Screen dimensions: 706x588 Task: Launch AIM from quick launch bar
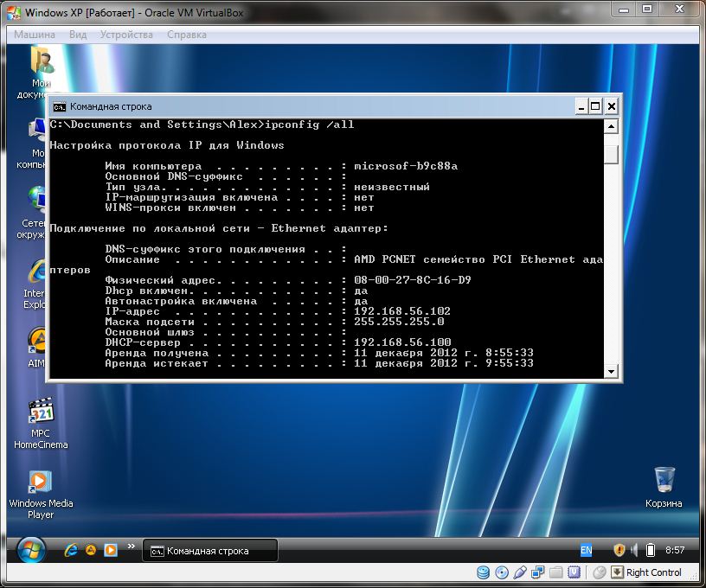91,550
